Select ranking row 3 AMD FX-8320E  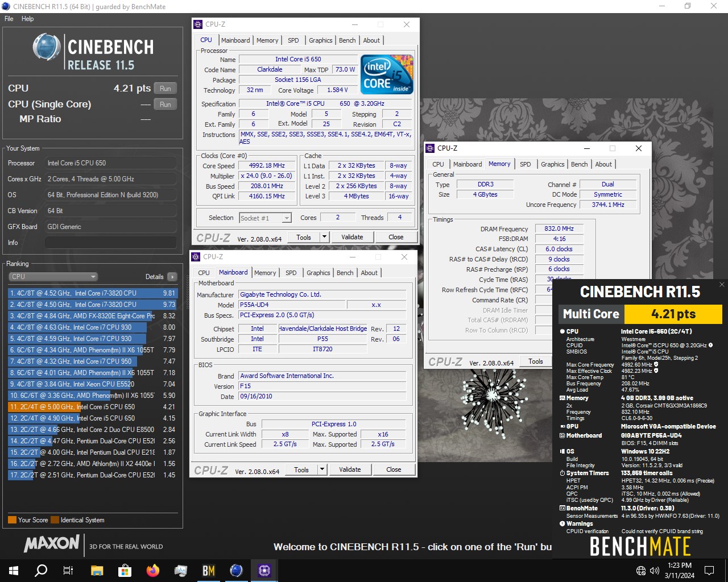tap(93, 316)
